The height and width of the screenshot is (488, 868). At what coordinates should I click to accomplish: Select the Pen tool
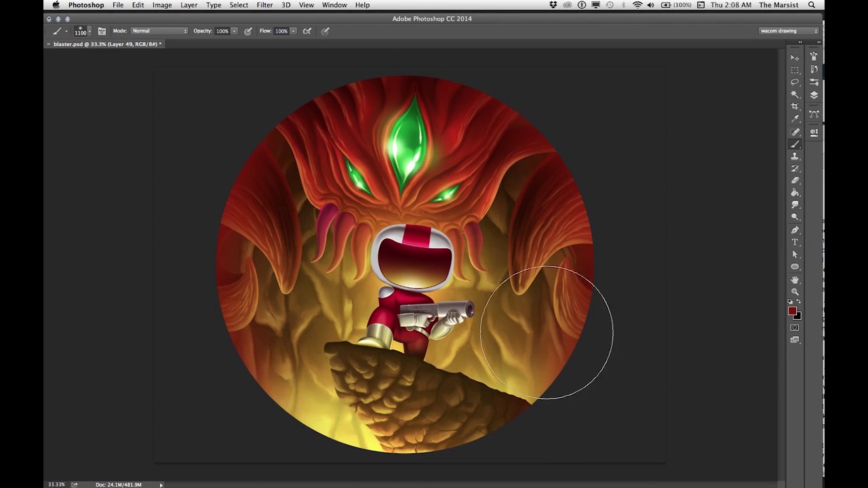tap(795, 230)
